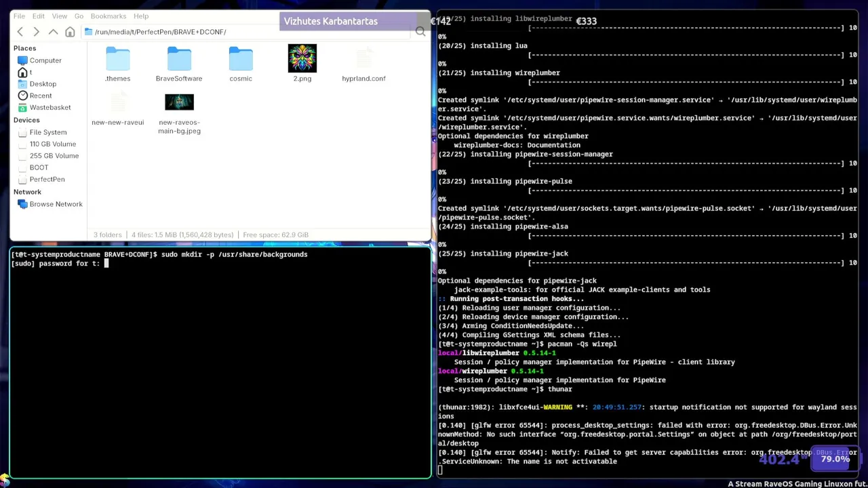This screenshot has width=868, height=488.
Task: Open the Bookmarks menu
Action: pos(108,16)
